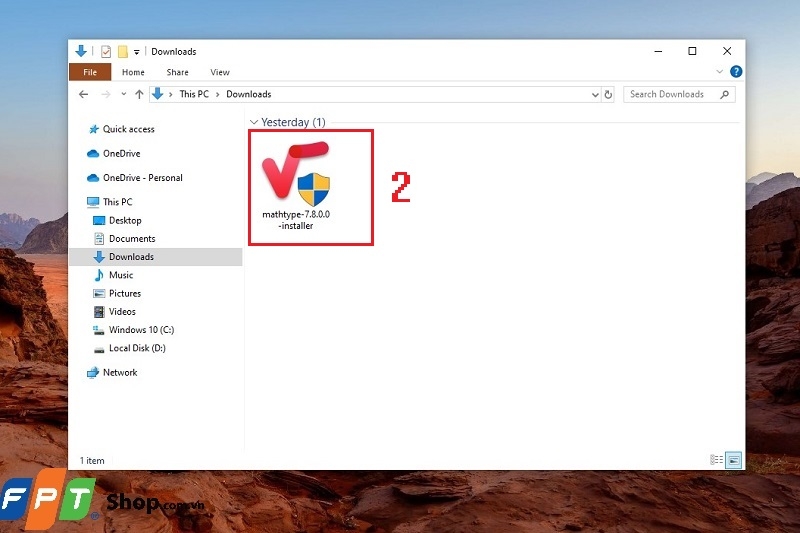Maximize the Downloads window

(x=692, y=51)
